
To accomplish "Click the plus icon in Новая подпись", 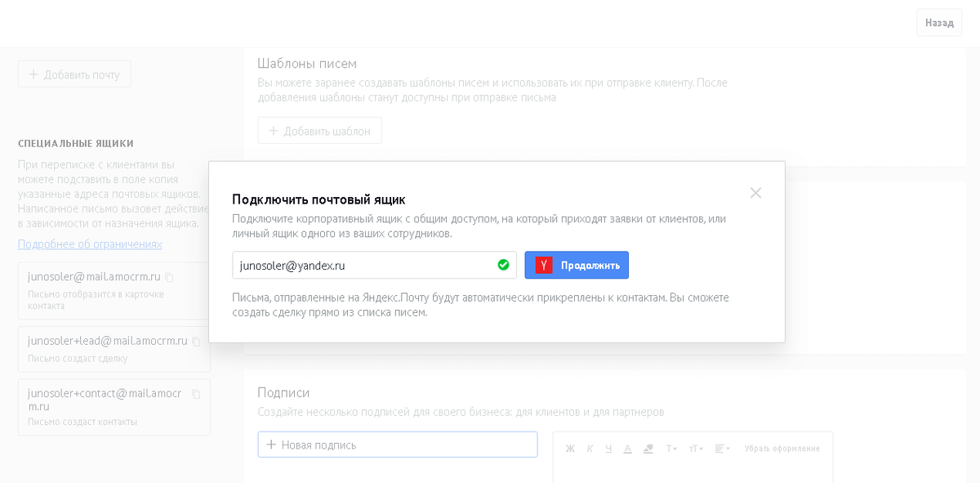I will tap(271, 445).
